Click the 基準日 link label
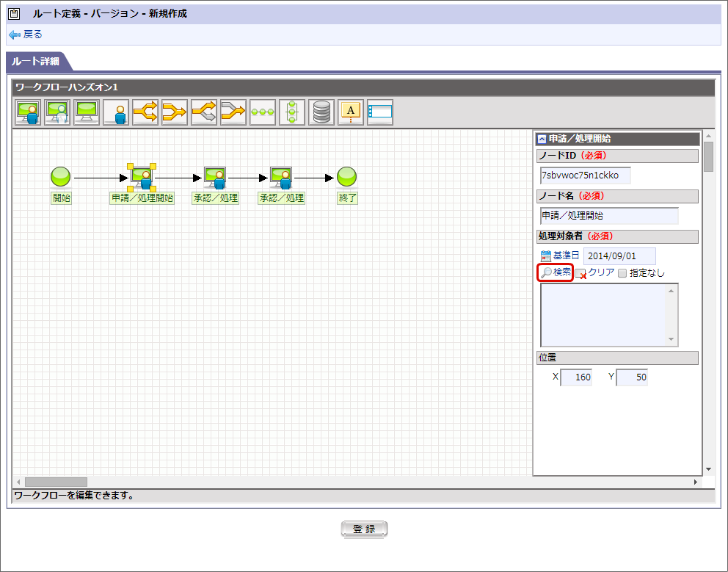The image size is (728, 572). point(566,256)
